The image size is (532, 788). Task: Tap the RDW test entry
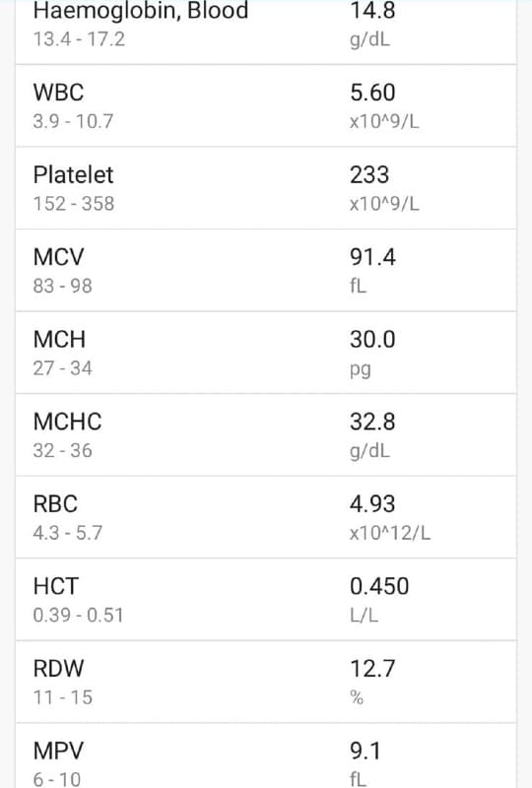(x=266, y=682)
